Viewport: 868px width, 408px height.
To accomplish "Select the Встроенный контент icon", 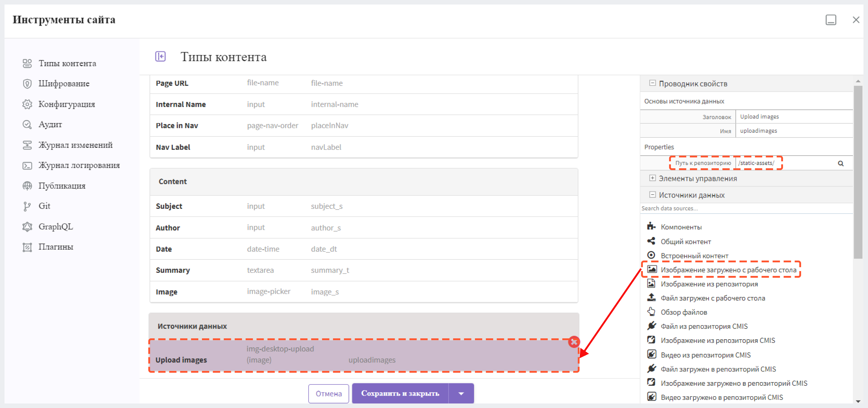I will pyautogui.click(x=651, y=255).
